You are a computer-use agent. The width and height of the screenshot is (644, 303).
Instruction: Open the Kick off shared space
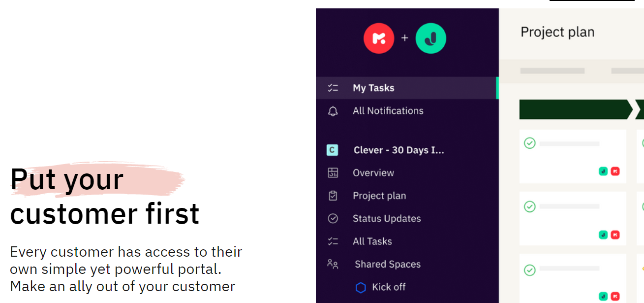pyautogui.click(x=386, y=287)
